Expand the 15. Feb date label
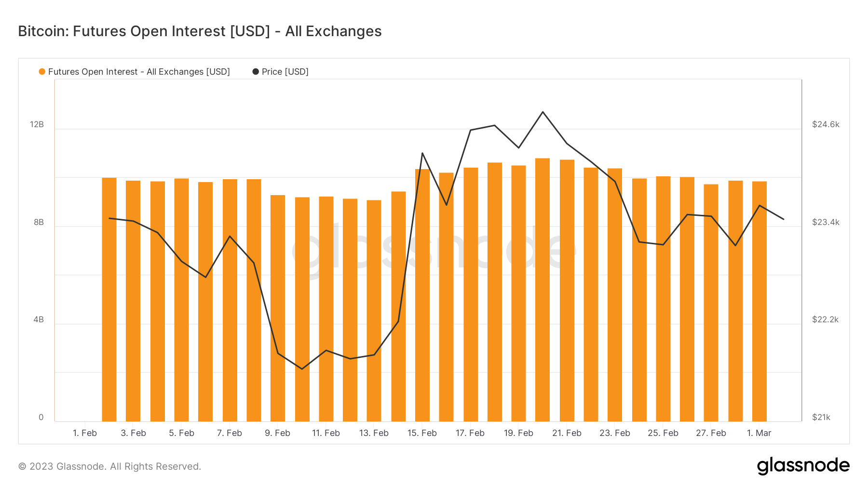The width and height of the screenshot is (868, 488). [422, 433]
